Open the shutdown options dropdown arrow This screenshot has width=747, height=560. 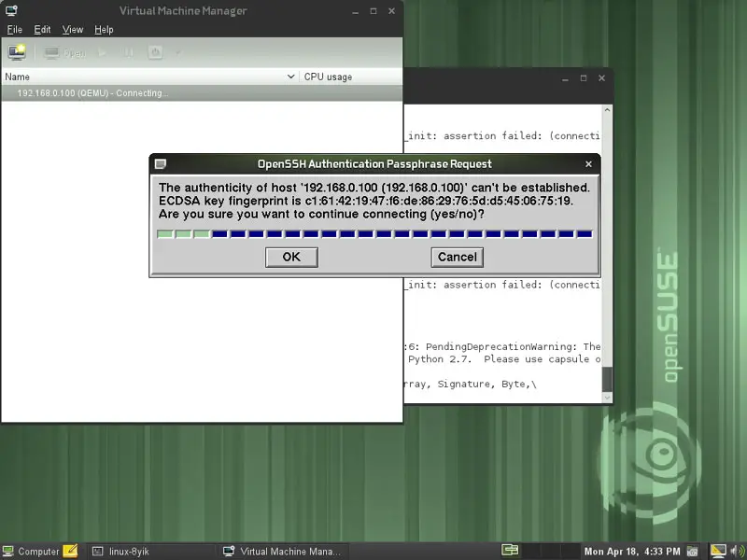[x=178, y=52]
